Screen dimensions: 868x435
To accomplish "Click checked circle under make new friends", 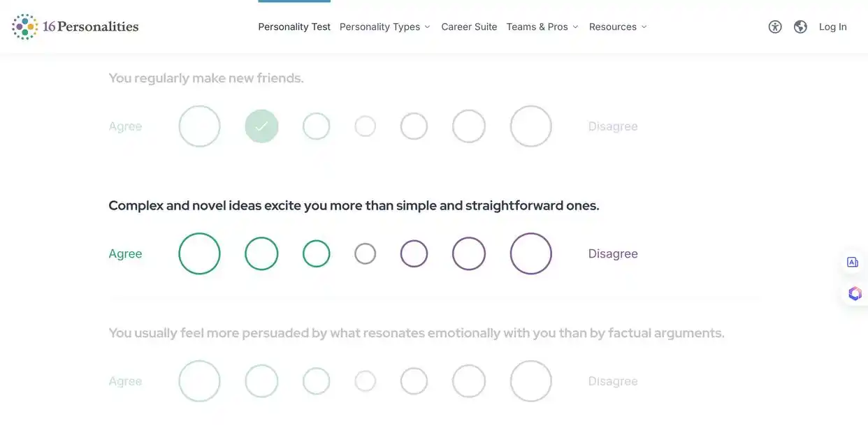I will coord(261,126).
